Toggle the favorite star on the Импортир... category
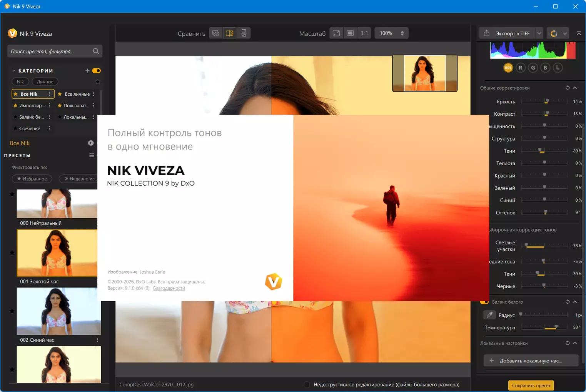 (x=15, y=106)
